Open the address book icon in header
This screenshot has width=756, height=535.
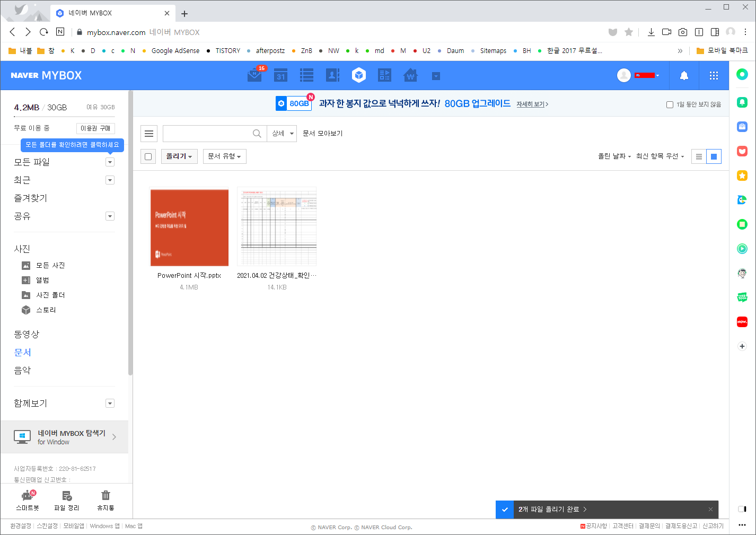tap(332, 75)
